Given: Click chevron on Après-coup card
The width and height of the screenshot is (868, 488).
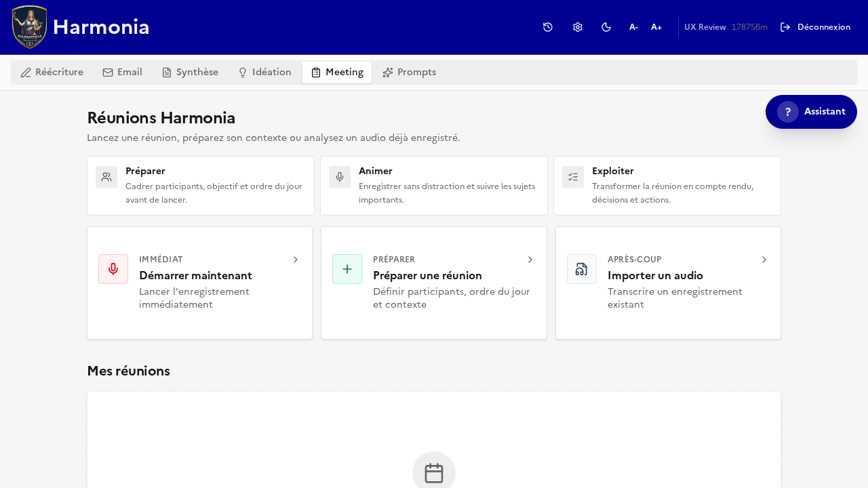Looking at the screenshot, I should pyautogui.click(x=764, y=260).
